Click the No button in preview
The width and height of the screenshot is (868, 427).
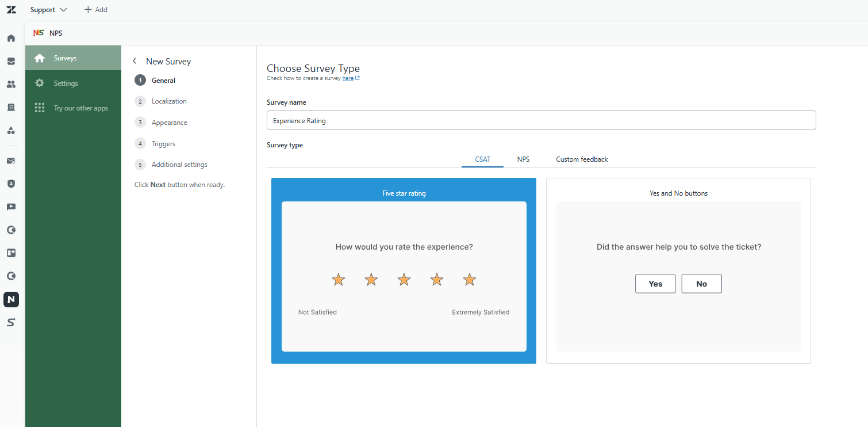(701, 284)
